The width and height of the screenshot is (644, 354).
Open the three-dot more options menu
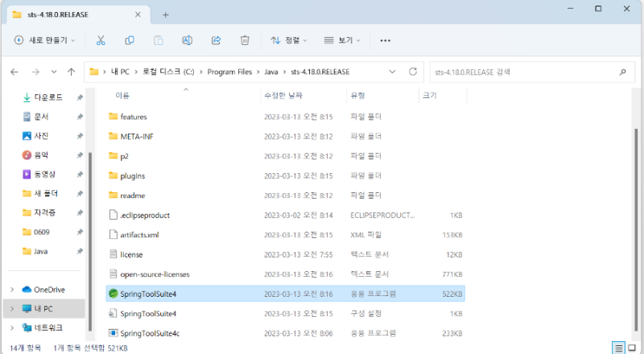[386, 40]
